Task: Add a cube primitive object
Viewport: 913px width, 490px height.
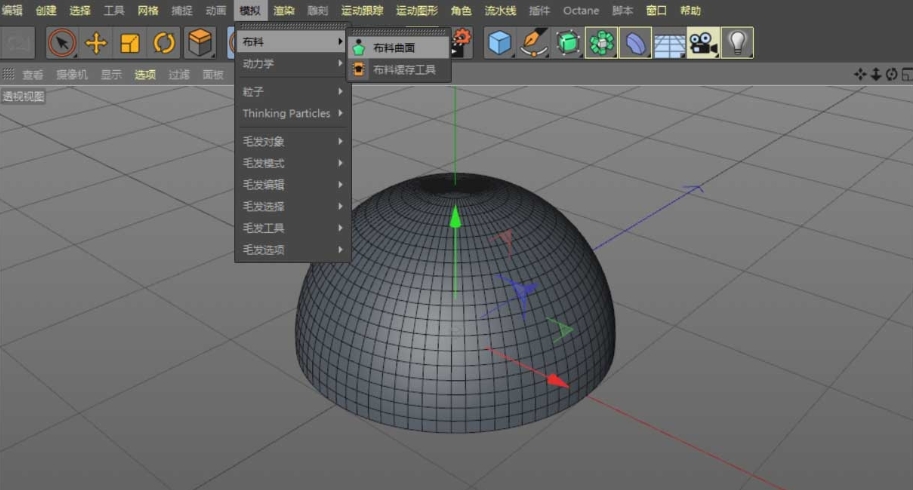Action: (500, 43)
